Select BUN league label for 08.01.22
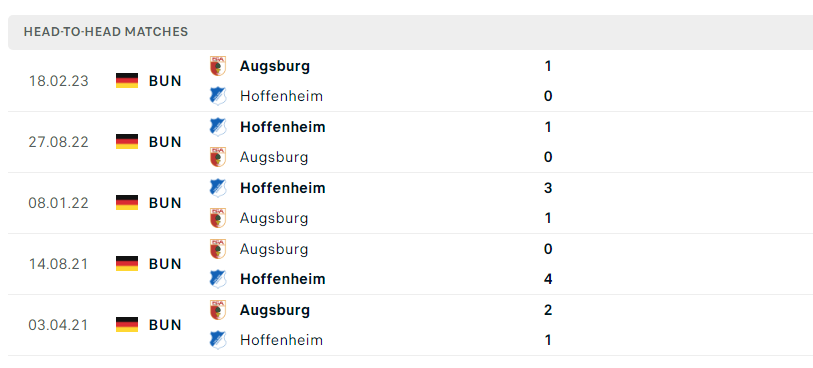This screenshot has width=813, height=368. tap(165, 203)
